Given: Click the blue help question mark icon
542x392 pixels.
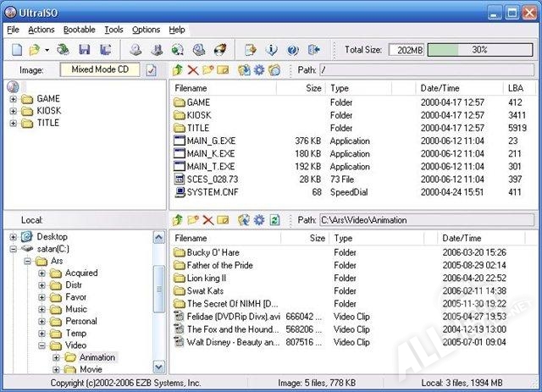Looking at the screenshot, I should click(x=293, y=50).
